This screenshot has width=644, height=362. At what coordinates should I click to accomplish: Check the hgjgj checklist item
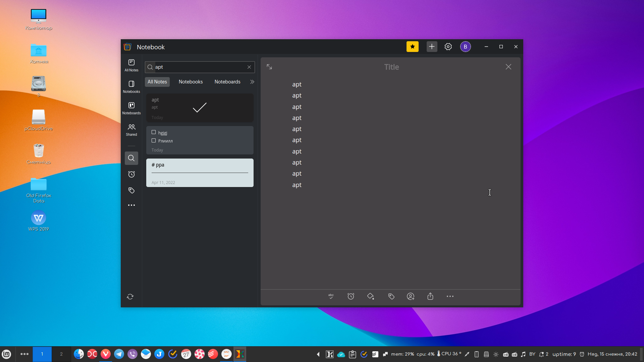click(x=154, y=132)
